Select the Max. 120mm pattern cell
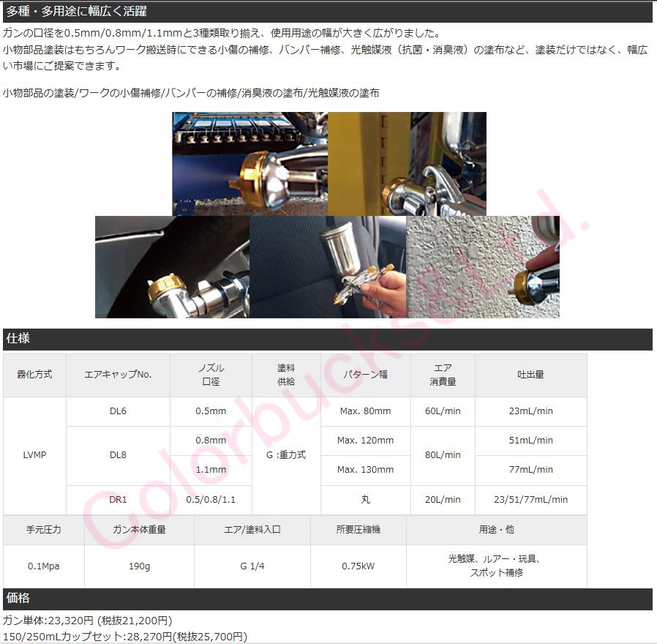This screenshot has height=644, width=657. tap(365, 441)
